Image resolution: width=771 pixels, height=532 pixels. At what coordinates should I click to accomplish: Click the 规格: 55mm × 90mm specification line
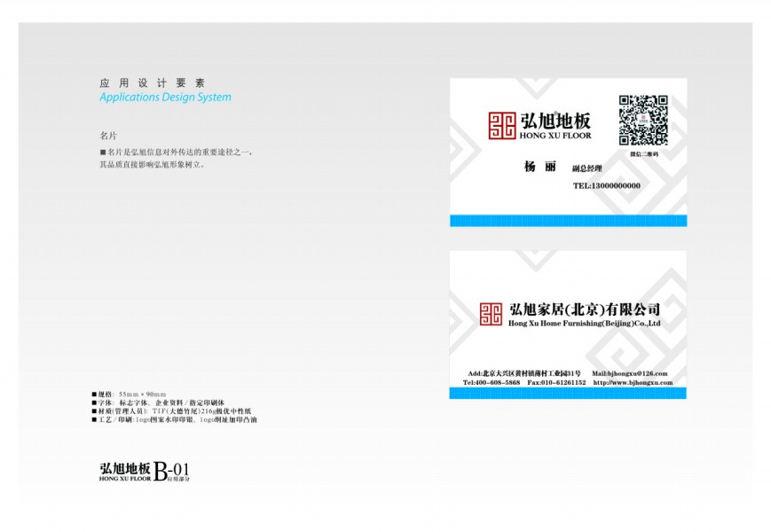tap(131, 394)
